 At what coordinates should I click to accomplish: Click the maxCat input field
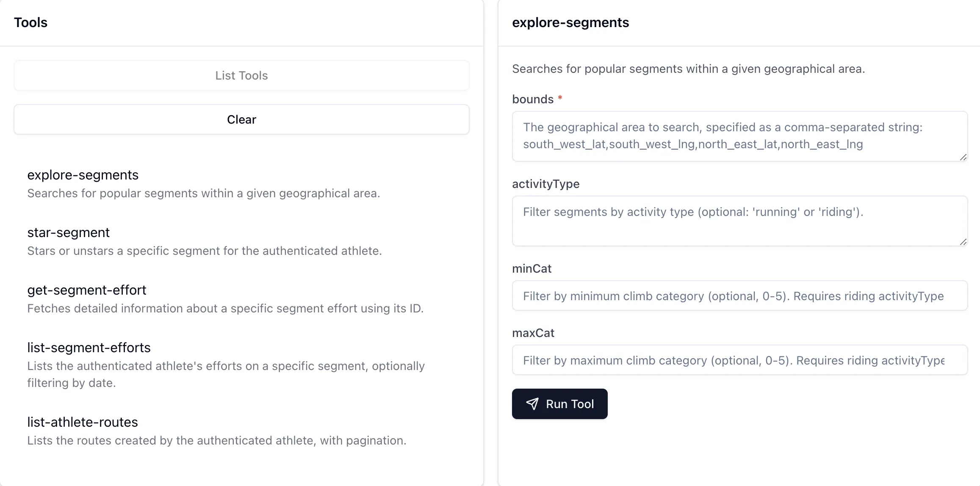(x=739, y=360)
